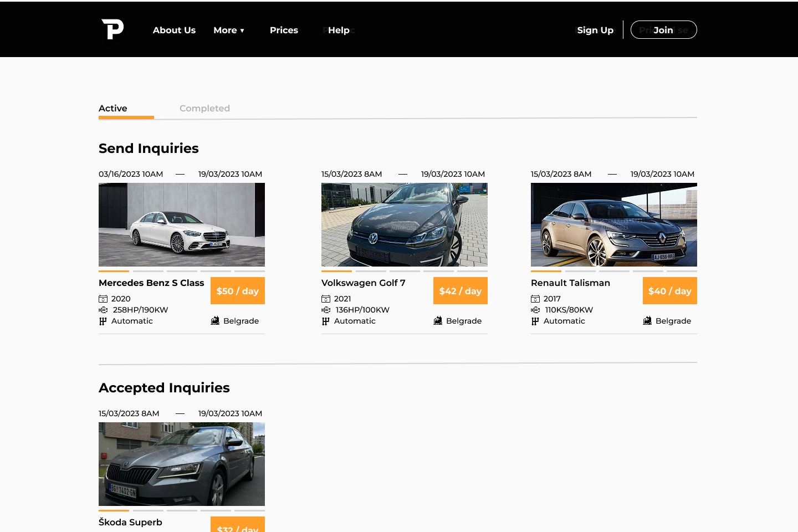Click the P logo in header
This screenshot has height=532, width=798.
(112, 29)
